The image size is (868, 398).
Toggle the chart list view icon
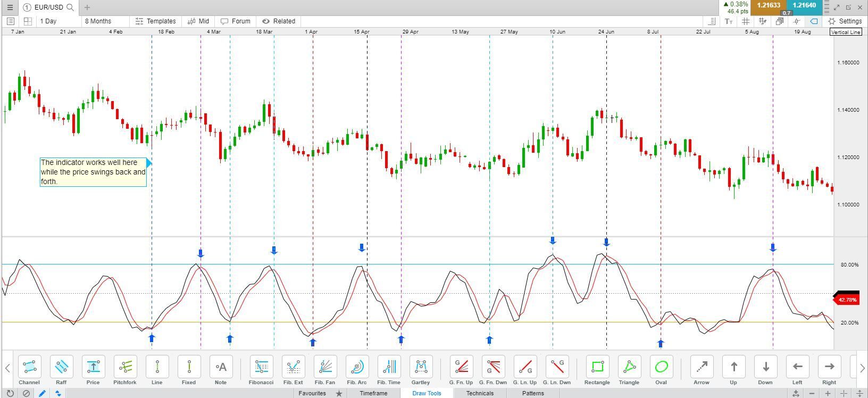10,21
